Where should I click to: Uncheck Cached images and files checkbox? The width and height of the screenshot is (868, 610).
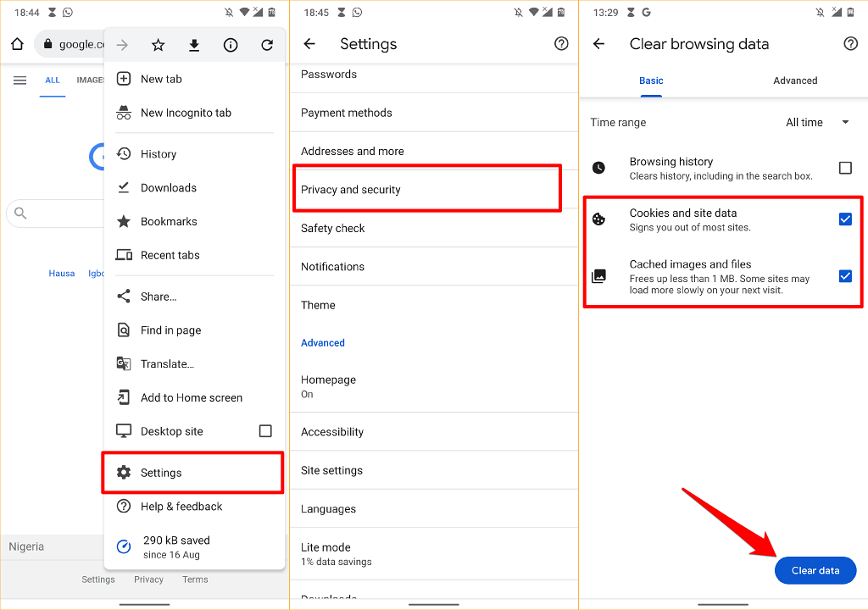click(845, 276)
